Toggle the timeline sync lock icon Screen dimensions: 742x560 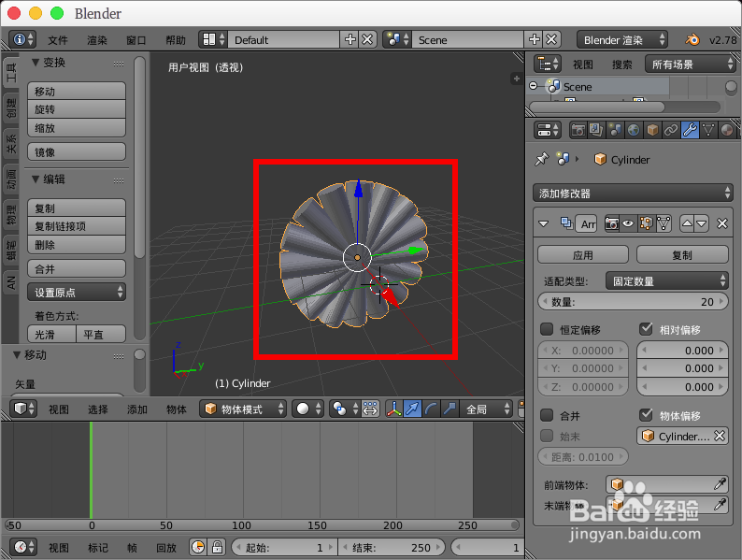pos(217,547)
